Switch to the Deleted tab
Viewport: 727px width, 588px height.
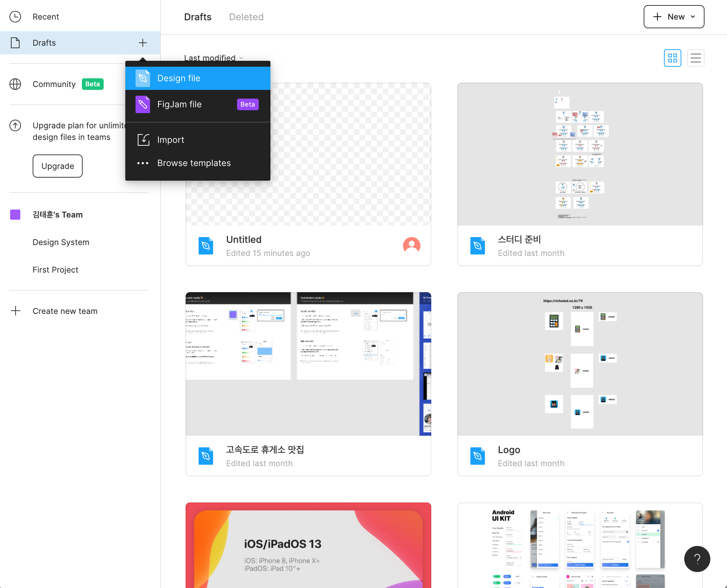246,17
